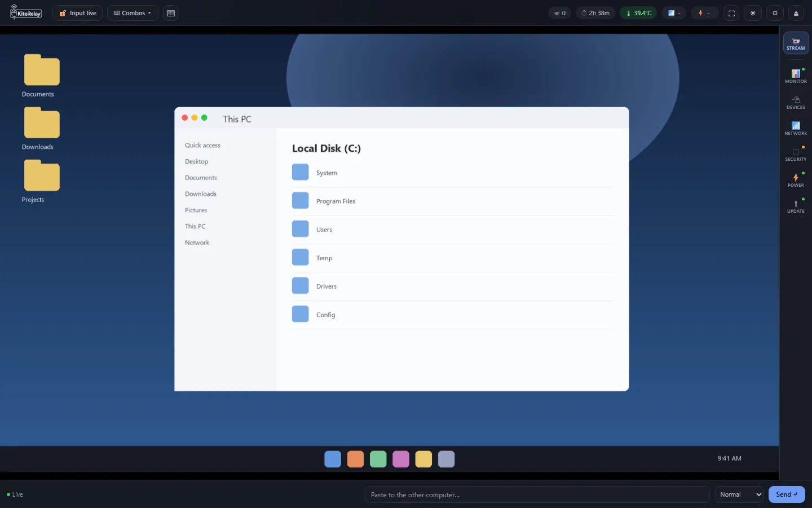Click the top bar signal strength indicator
Viewport: 812px width, 508px height.
674,13
